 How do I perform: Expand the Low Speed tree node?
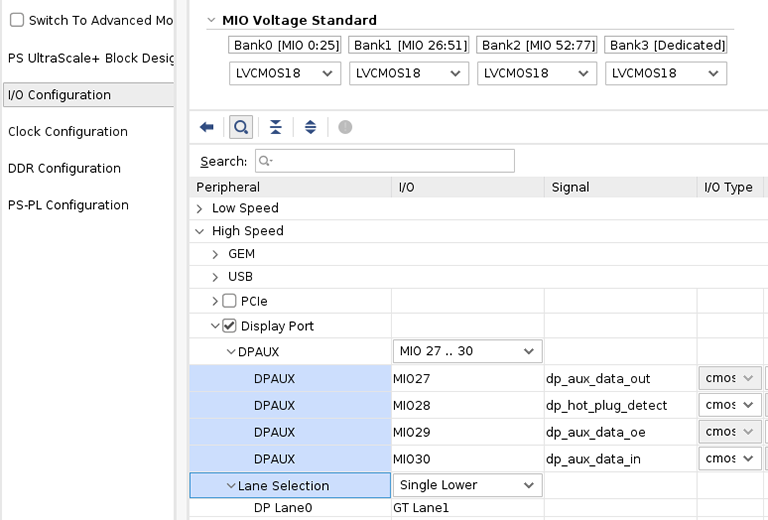(x=200, y=208)
